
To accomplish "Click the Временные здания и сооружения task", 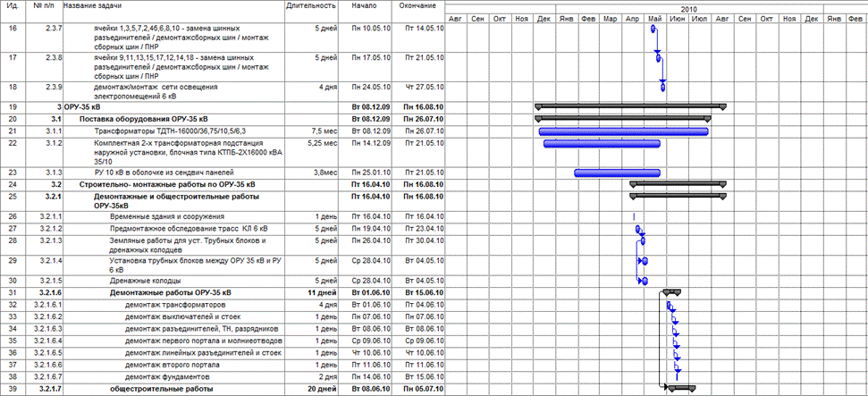I will (x=164, y=217).
